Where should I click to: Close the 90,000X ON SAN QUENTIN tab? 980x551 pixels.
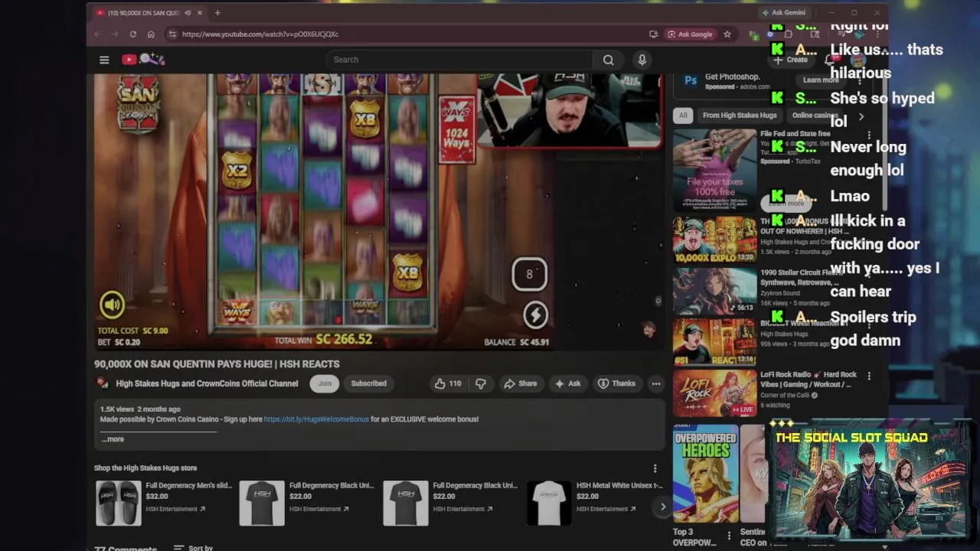point(200,12)
